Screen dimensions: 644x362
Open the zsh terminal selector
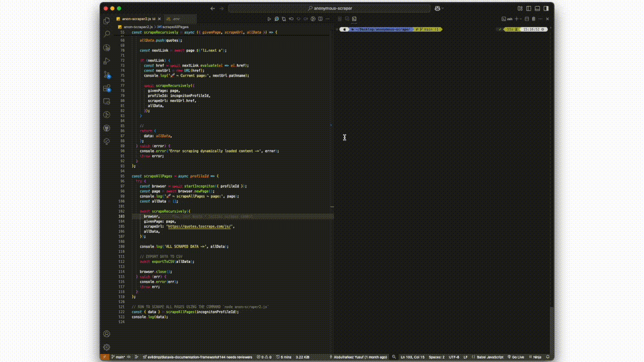(507, 19)
